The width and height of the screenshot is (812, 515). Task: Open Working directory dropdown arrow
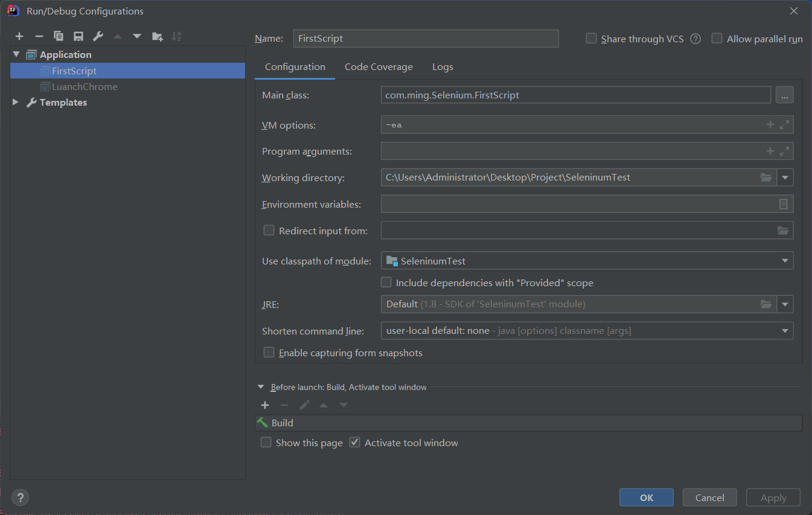[785, 178]
